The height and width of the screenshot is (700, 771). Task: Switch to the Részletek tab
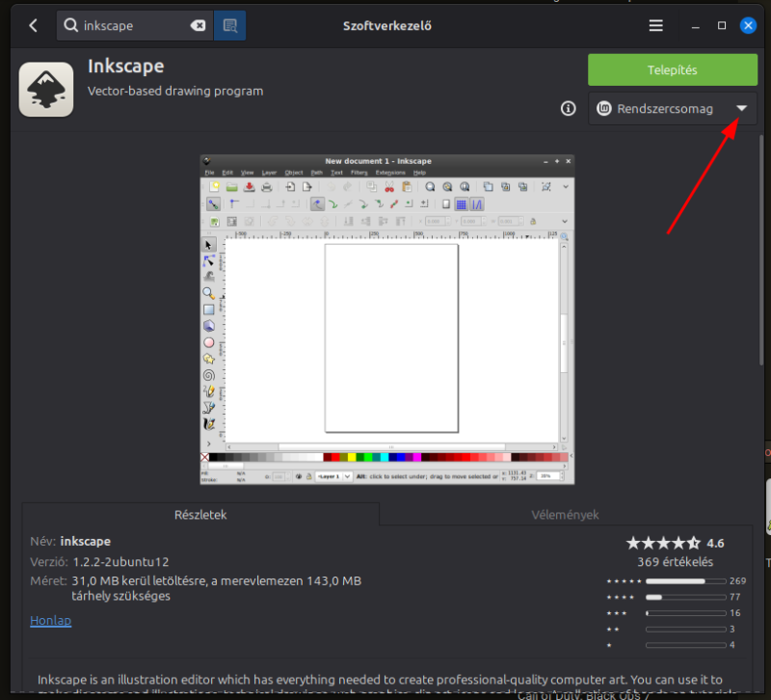[x=200, y=515]
